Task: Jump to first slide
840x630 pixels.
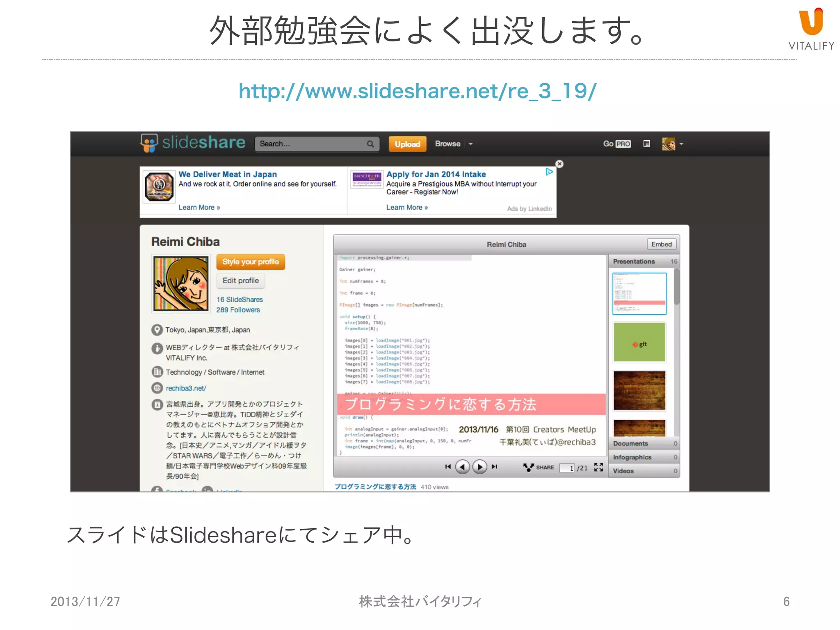Action: pos(447,467)
